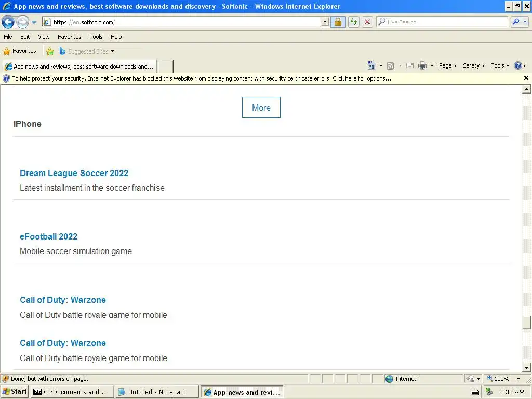Expand the Print options dropdown arrow
The image size is (532, 399).
(432, 66)
